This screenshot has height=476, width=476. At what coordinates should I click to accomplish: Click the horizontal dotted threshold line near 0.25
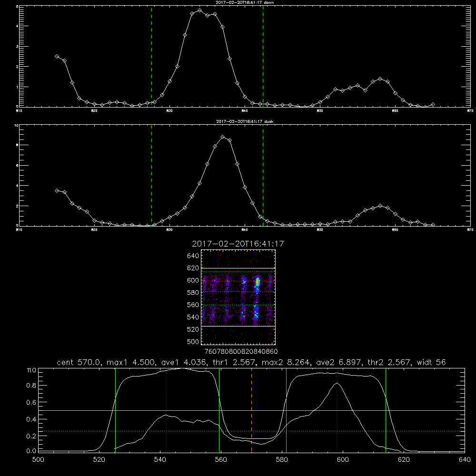(x=251, y=431)
